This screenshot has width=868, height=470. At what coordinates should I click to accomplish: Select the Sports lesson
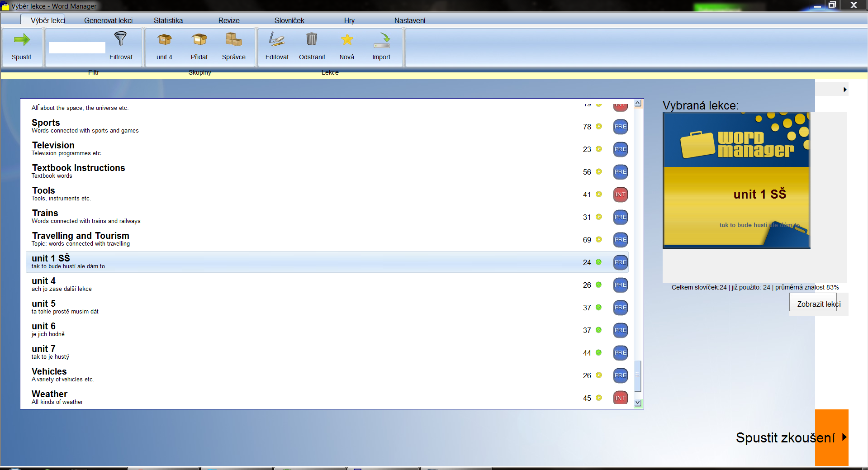327,126
